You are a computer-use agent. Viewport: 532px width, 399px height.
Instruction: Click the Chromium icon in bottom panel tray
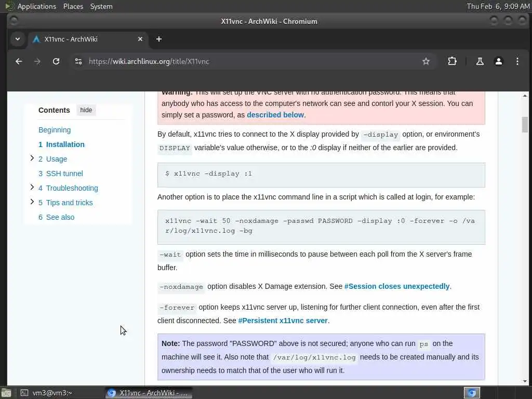click(472, 393)
